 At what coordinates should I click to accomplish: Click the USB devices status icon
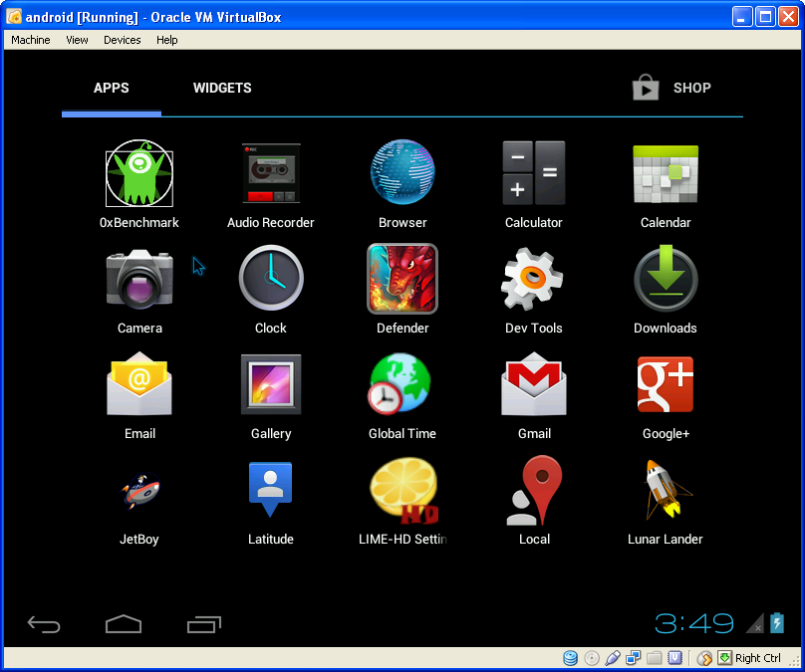click(613, 658)
